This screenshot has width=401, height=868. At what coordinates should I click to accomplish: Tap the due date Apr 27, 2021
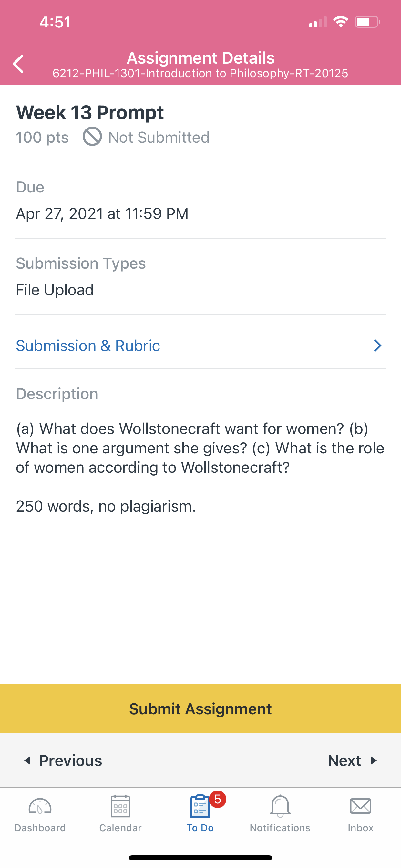pyautogui.click(x=102, y=214)
